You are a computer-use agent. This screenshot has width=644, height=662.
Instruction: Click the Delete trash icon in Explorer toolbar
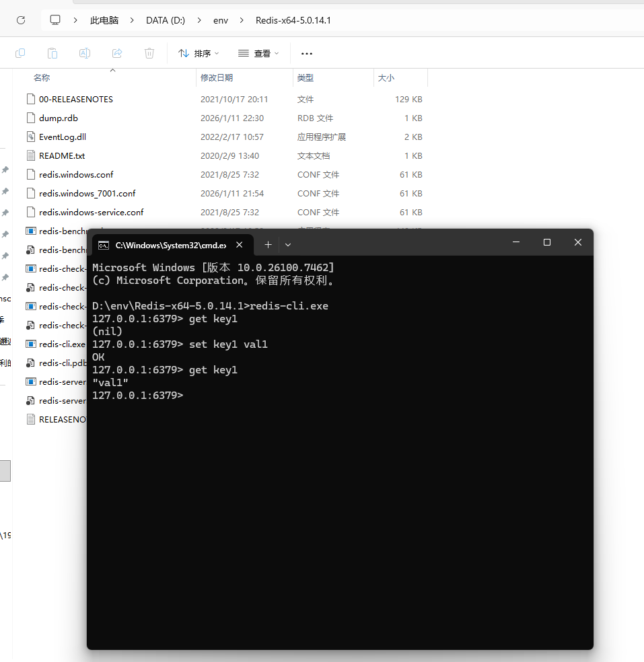[149, 53]
